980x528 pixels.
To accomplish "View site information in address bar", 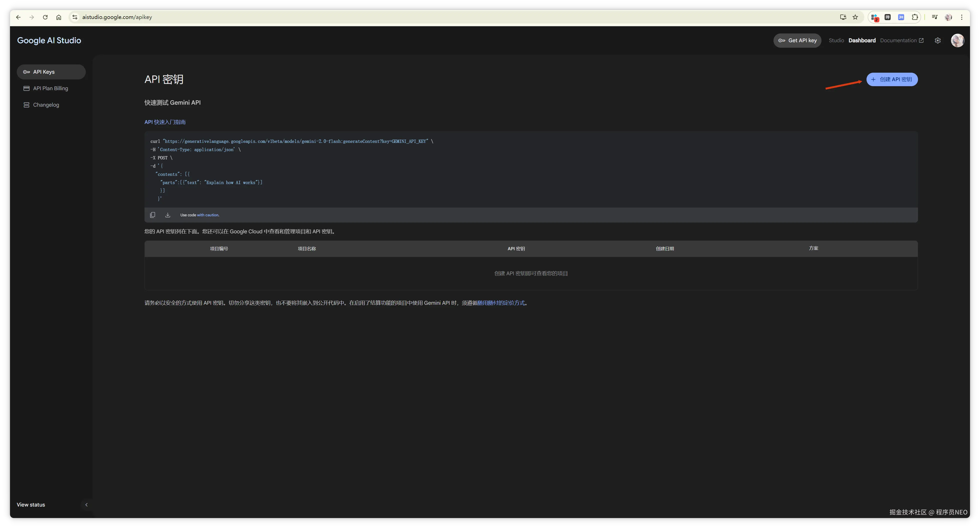I will [75, 17].
